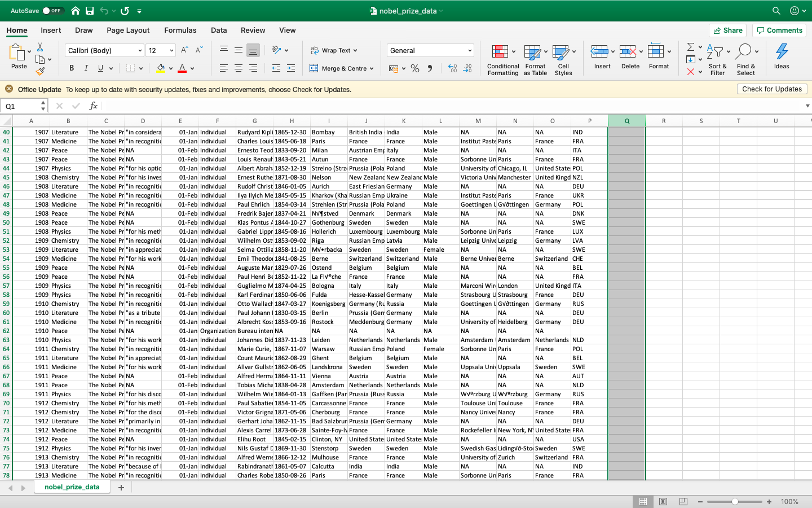Open Find & Select
This screenshot has width=812, height=508.
[746, 59]
